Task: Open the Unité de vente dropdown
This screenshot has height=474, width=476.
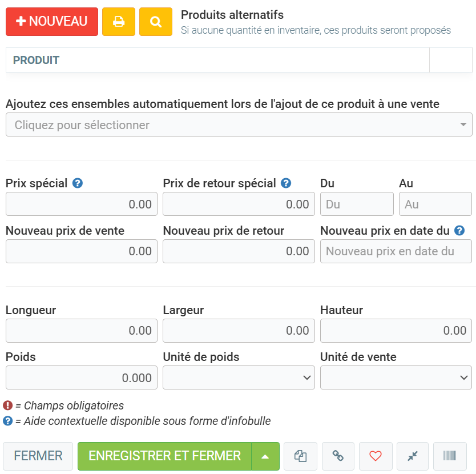Action: (x=396, y=377)
